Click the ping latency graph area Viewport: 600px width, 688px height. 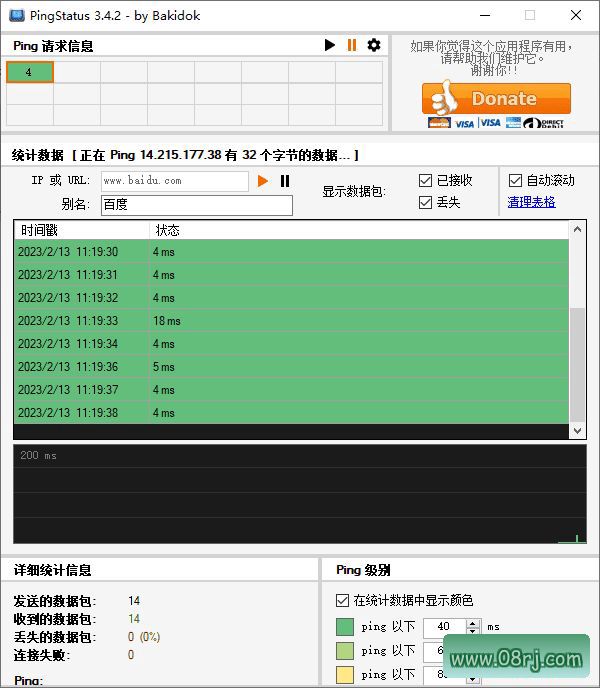[300, 494]
